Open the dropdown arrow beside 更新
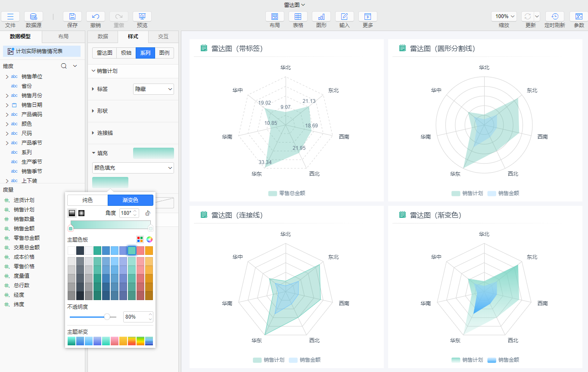588x372 pixels. click(x=537, y=16)
